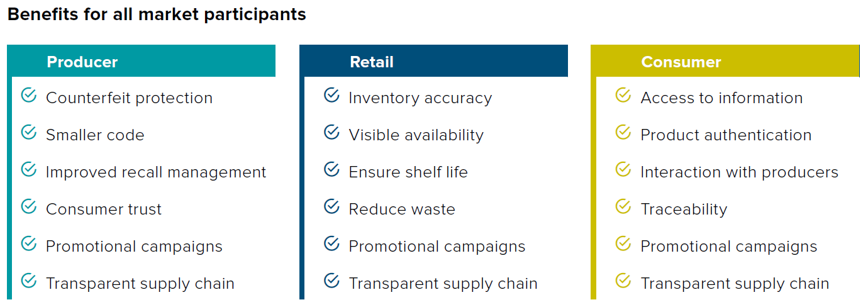
Task: Click Transparent supply chain under Producer
Action: [140, 284]
